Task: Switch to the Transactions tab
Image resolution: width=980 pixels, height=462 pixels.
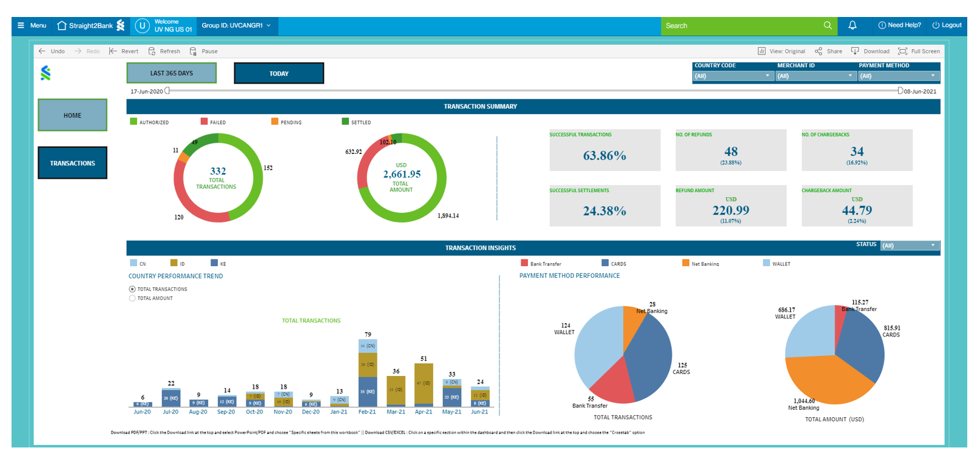Action: (72, 163)
